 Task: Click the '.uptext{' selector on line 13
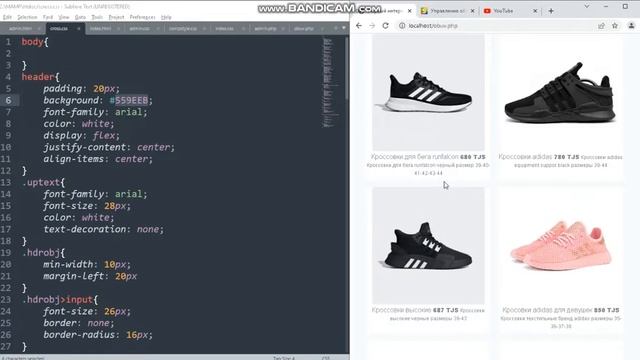[x=43, y=182]
